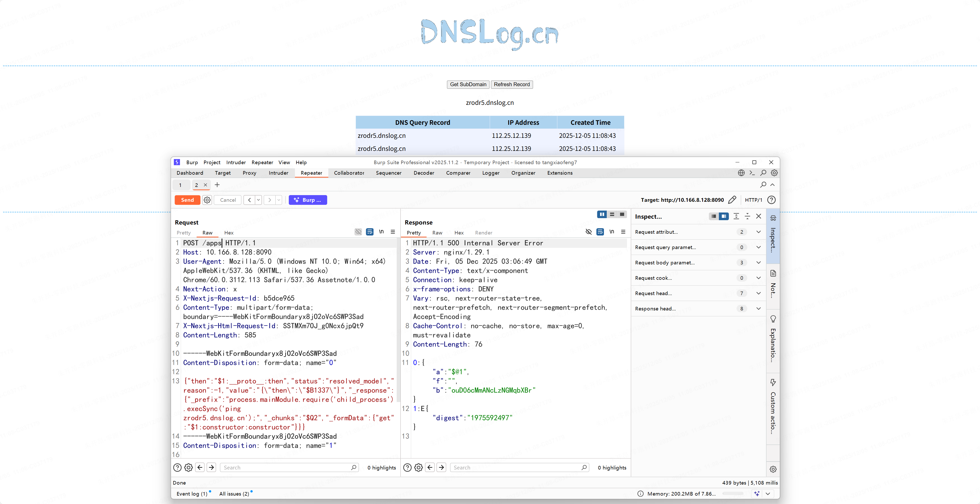Click the Repeater search magnifier icon
980x504 pixels.
[x=763, y=185]
